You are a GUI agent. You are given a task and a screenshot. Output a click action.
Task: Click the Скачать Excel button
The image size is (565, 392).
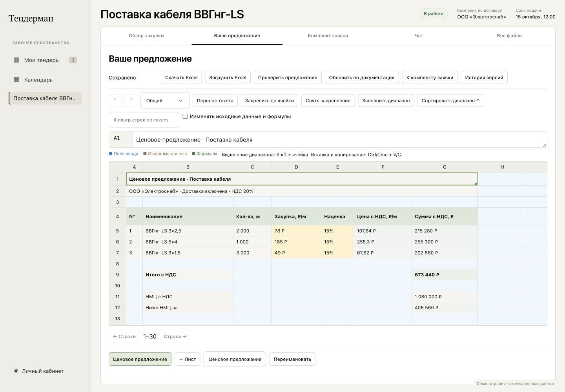coord(181,78)
